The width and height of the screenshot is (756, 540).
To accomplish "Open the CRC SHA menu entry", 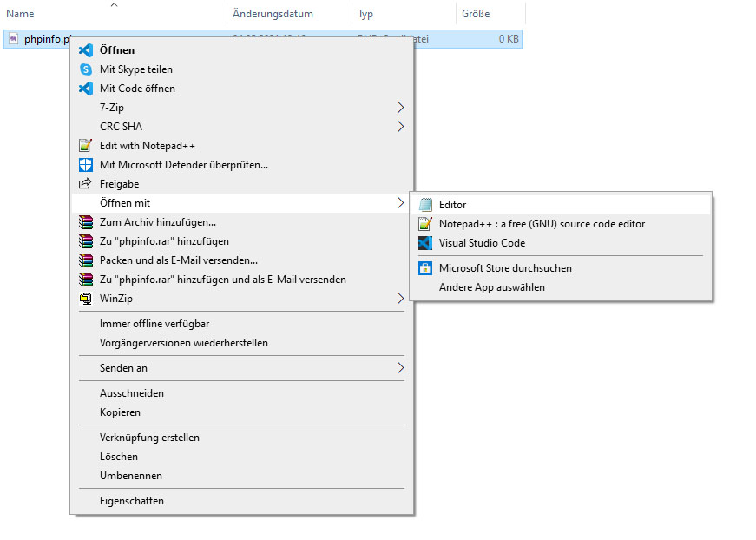I will 241,127.
